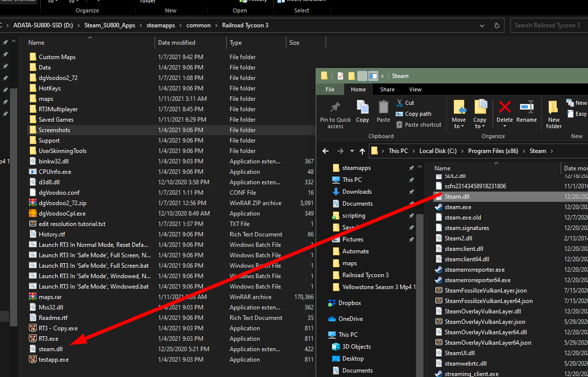
Task: Select RT3.exe in Railroad Tycoon 3 folder
Action: pyautogui.click(x=48, y=338)
